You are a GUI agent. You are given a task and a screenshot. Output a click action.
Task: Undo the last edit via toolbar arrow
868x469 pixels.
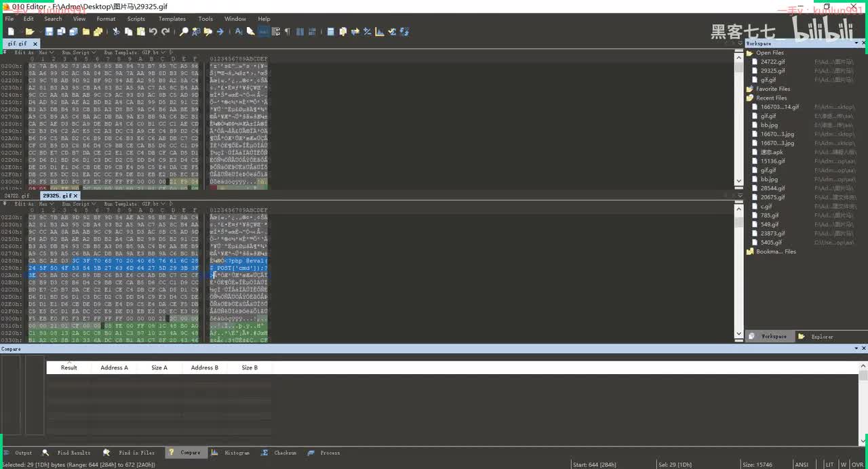click(x=153, y=31)
